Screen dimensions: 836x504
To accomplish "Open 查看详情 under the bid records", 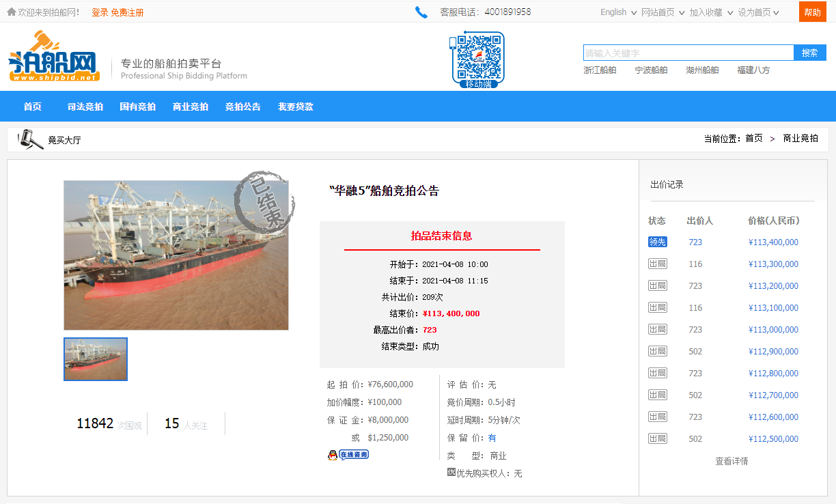I will (x=731, y=461).
